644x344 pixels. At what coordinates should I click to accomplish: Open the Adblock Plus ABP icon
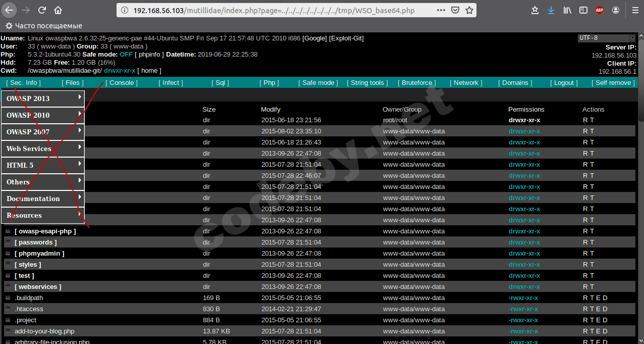[x=600, y=10]
